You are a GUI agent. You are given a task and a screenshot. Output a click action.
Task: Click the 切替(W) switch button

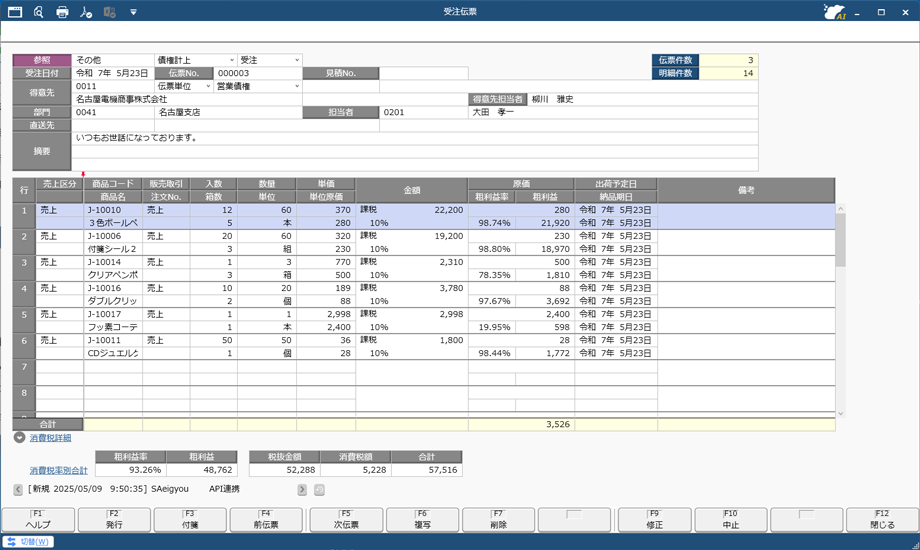click(x=28, y=542)
